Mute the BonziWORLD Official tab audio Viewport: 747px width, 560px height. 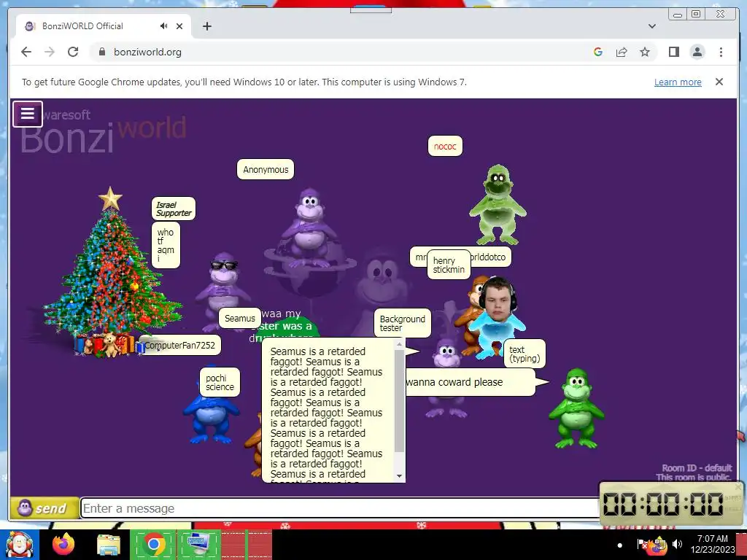163,26
